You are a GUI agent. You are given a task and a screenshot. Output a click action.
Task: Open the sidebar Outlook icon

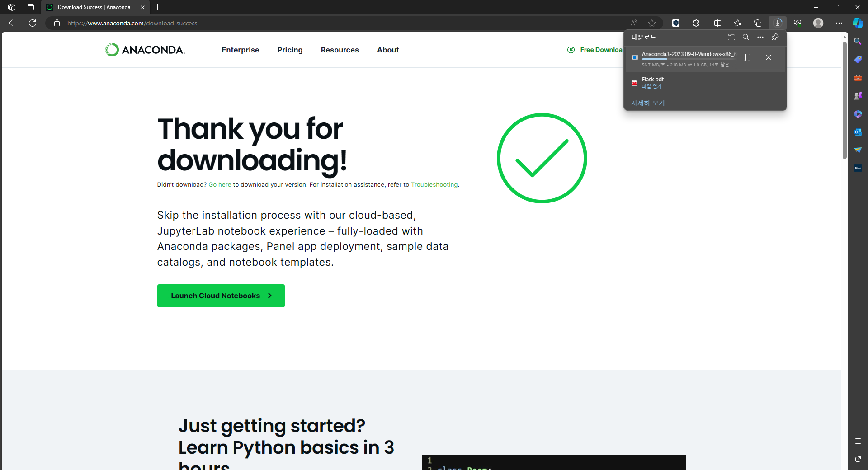(x=858, y=132)
